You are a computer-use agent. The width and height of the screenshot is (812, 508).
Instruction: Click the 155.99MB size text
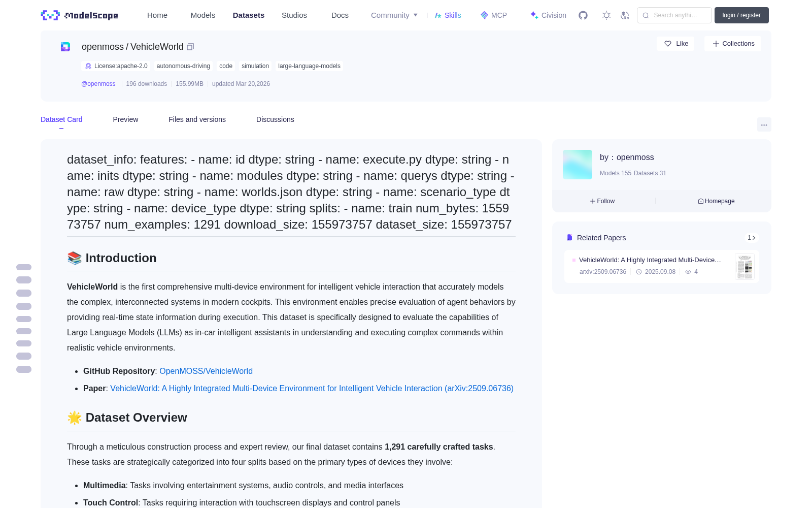coord(189,84)
